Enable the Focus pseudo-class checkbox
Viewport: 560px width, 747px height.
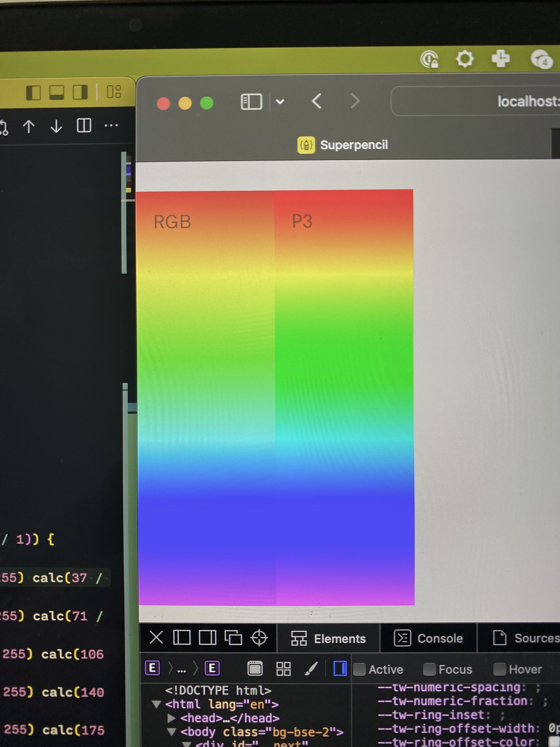(x=429, y=669)
